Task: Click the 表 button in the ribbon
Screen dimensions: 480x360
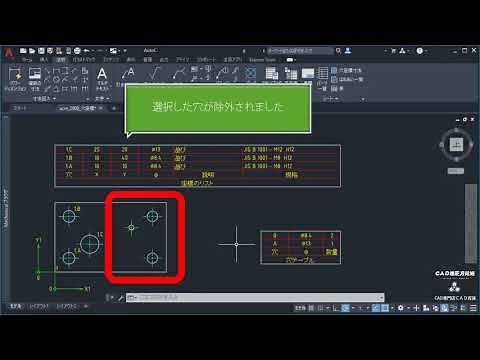Action: [337, 88]
